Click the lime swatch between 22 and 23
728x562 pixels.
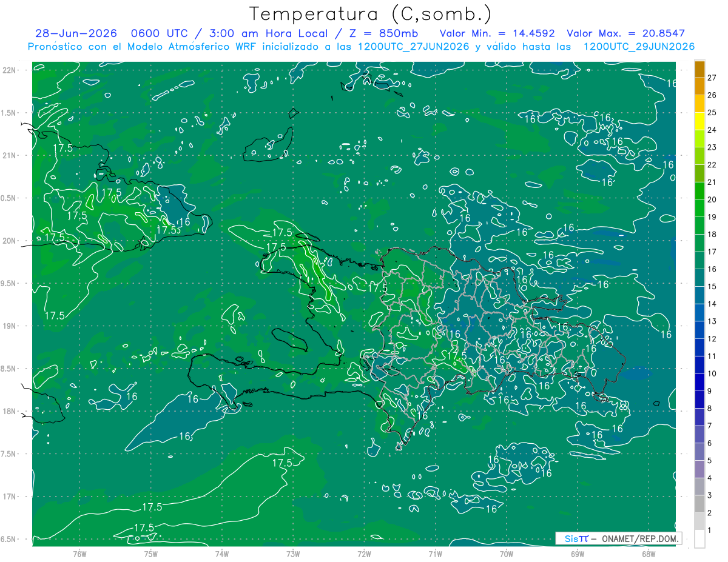pos(699,156)
